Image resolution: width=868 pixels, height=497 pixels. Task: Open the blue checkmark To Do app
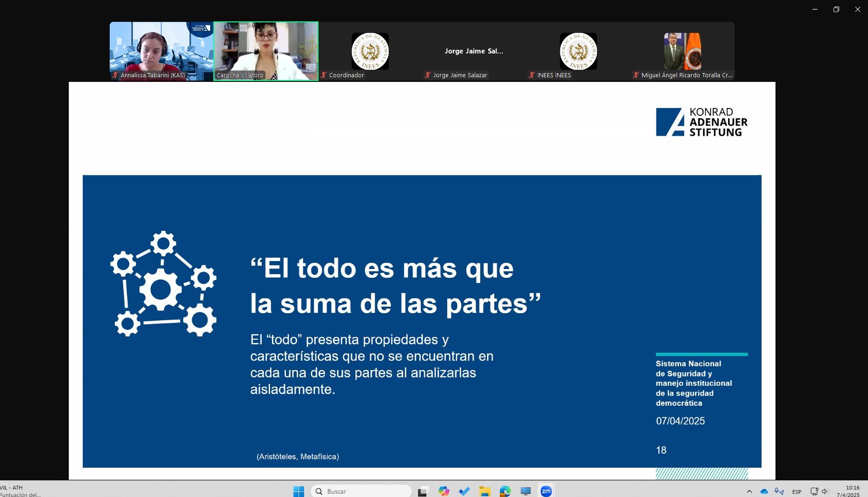click(x=464, y=491)
